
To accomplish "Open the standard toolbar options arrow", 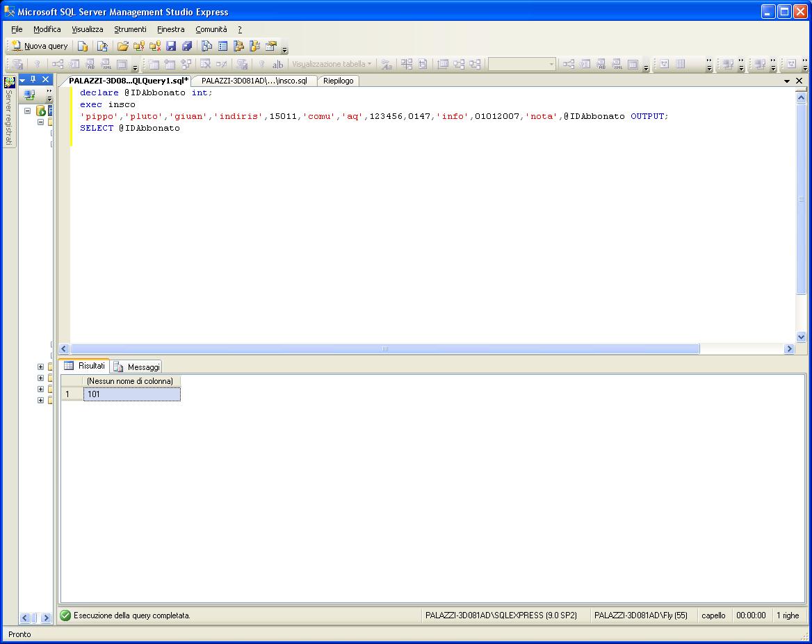I will [x=284, y=50].
